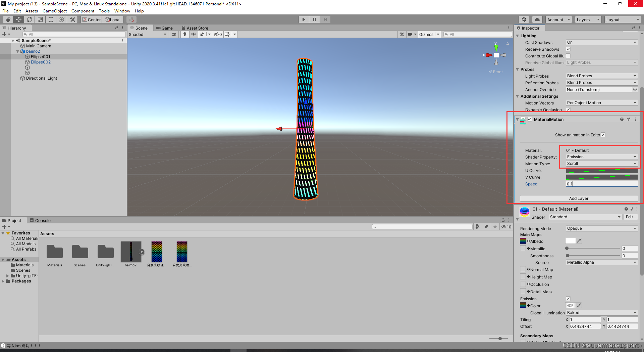Toggle Receive Shadows checkbox
This screenshot has height=352, width=644.
click(x=568, y=49)
